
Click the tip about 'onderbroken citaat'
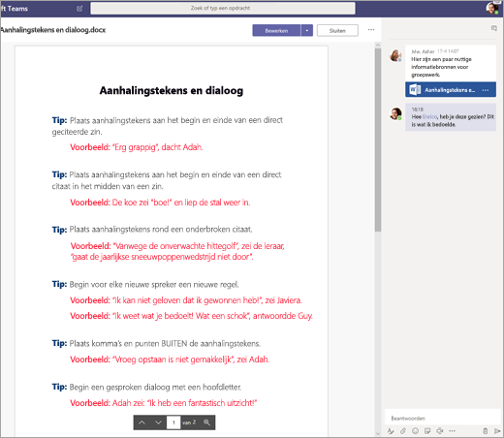click(152, 230)
